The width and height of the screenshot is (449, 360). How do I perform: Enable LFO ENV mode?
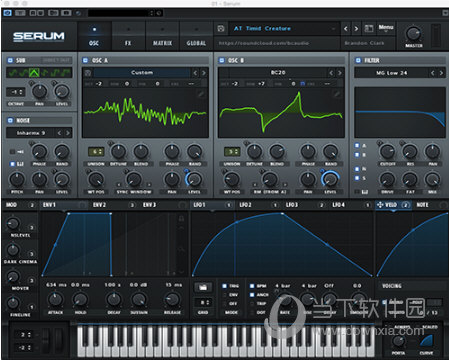(225, 295)
